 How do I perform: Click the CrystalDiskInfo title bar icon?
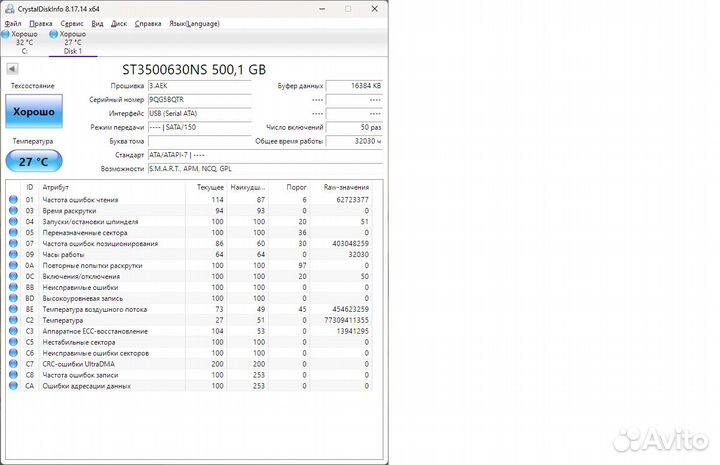tap(9, 9)
